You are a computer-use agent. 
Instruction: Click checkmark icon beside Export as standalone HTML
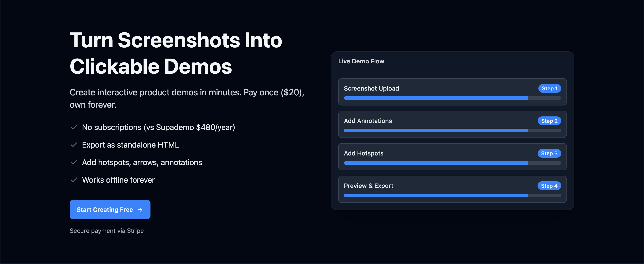(74, 145)
